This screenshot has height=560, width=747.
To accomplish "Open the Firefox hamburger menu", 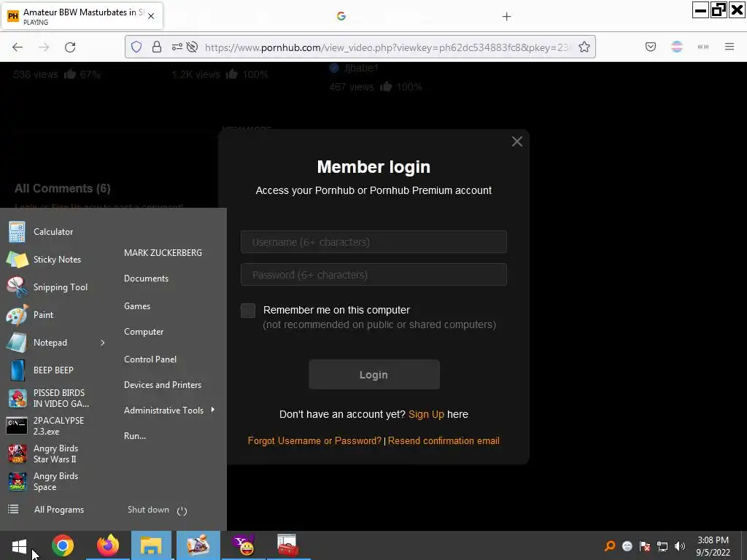I will pos(729,47).
